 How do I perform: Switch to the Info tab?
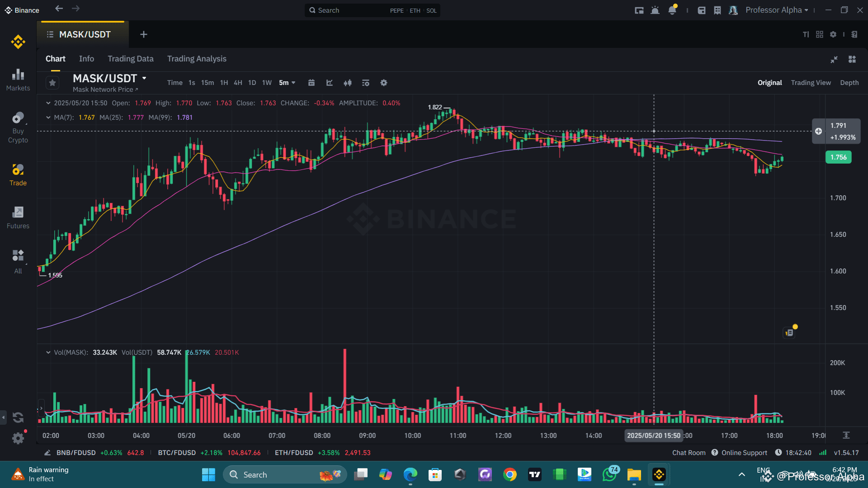point(86,59)
